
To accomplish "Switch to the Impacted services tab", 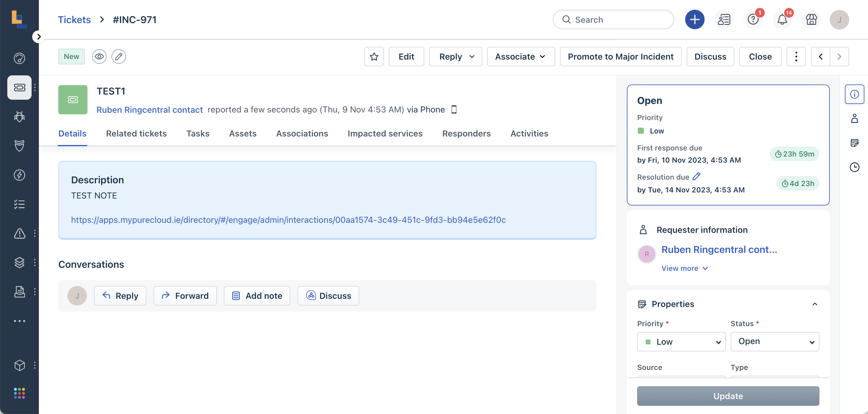I will (x=385, y=133).
